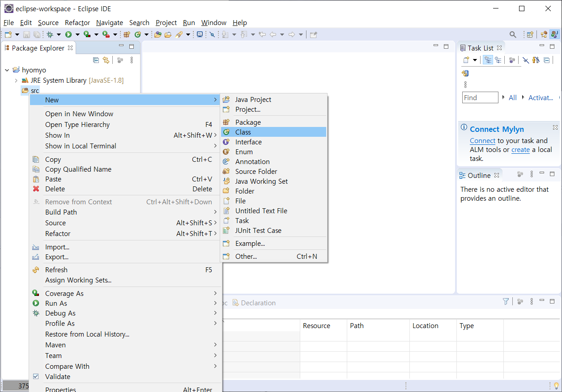
Task: Choose Interface from the New submenu
Action: [273, 142]
